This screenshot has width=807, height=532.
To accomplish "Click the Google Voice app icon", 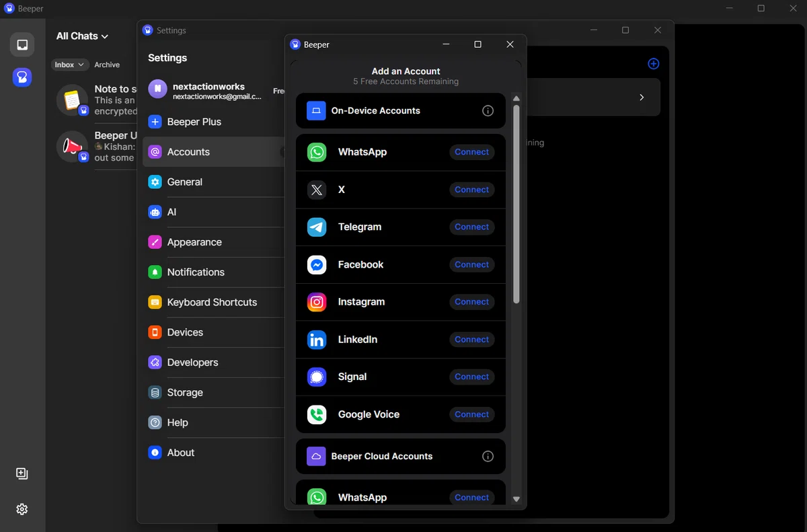I will tap(317, 414).
